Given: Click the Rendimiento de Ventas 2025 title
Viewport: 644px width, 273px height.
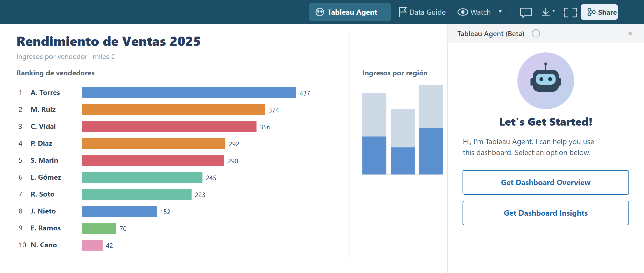Looking at the screenshot, I should coord(109,41).
